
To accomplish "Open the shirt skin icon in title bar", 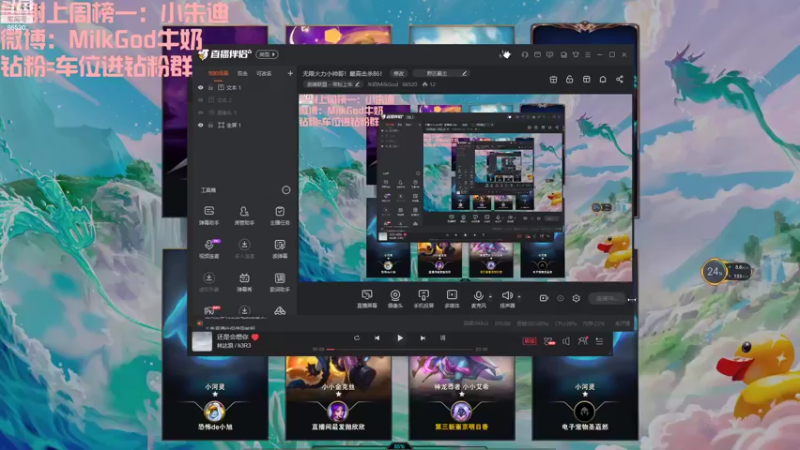I will click(x=576, y=55).
